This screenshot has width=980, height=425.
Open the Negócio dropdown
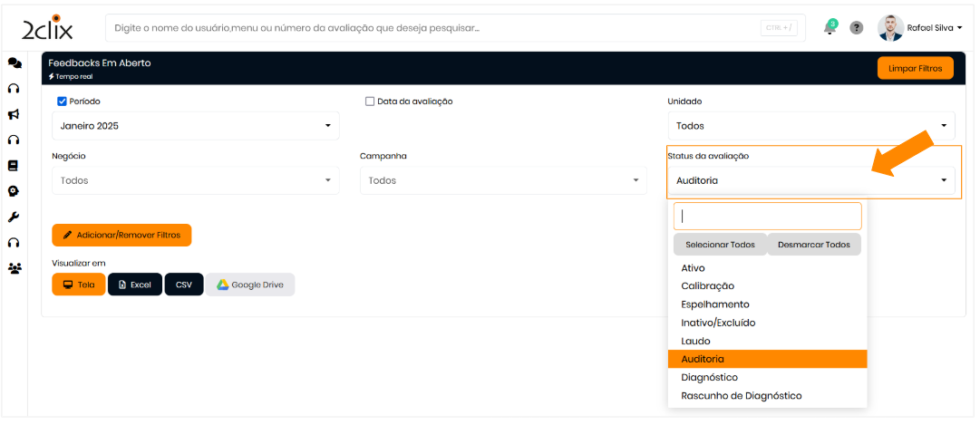195,180
